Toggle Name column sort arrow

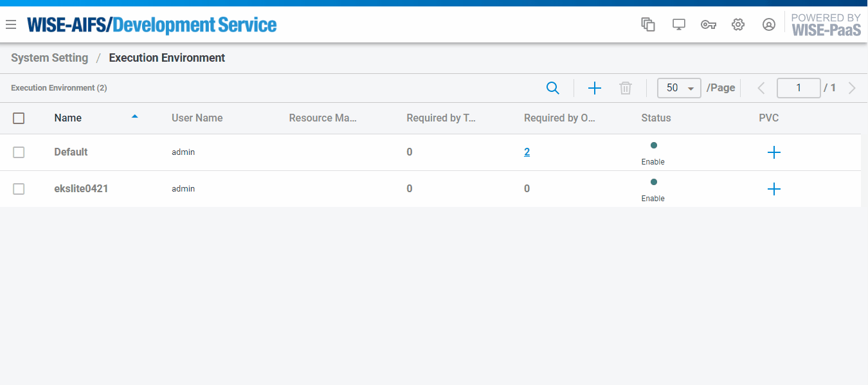pyautogui.click(x=134, y=116)
